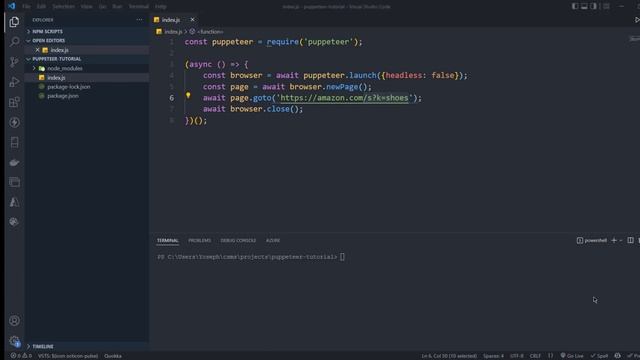This screenshot has width=640, height=360.
Task: Open Explorer views and more actions ellipsis
Action: (140, 20)
